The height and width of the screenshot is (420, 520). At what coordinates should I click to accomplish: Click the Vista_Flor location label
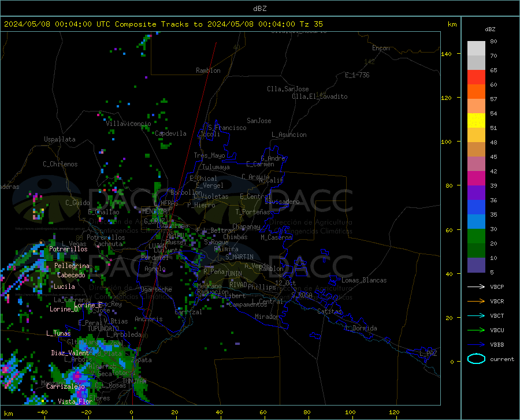[x=75, y=402]
